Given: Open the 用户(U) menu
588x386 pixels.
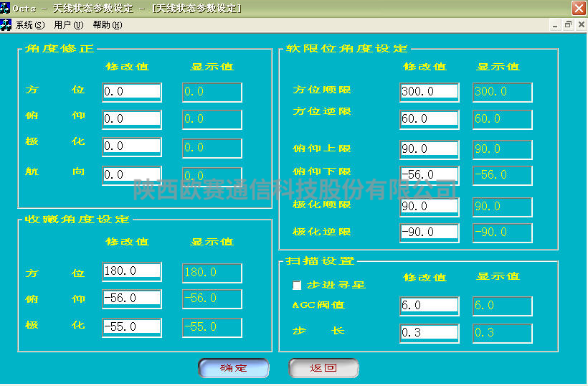Looking at the screenshot, I should pyautogui.click(x=68, y=24).
